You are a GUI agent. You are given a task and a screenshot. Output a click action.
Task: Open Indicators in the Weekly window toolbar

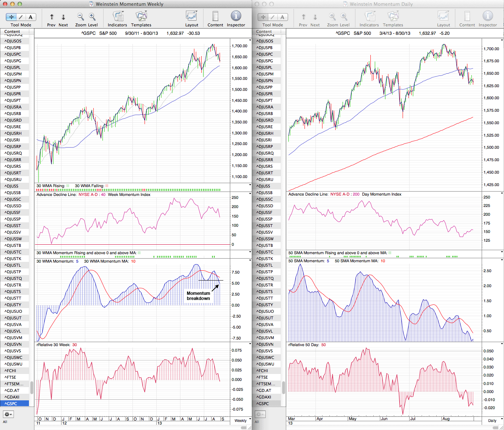coord(117,16)
